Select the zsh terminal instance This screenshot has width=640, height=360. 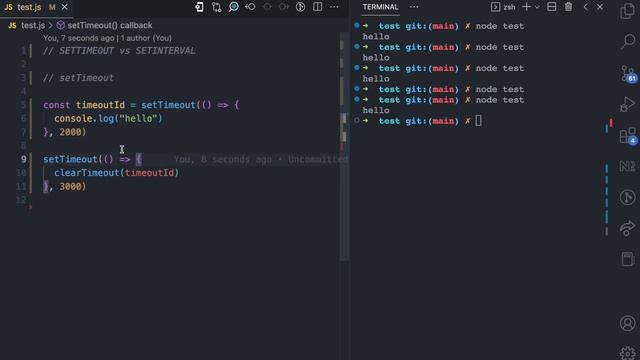click(x=503, y=7)
